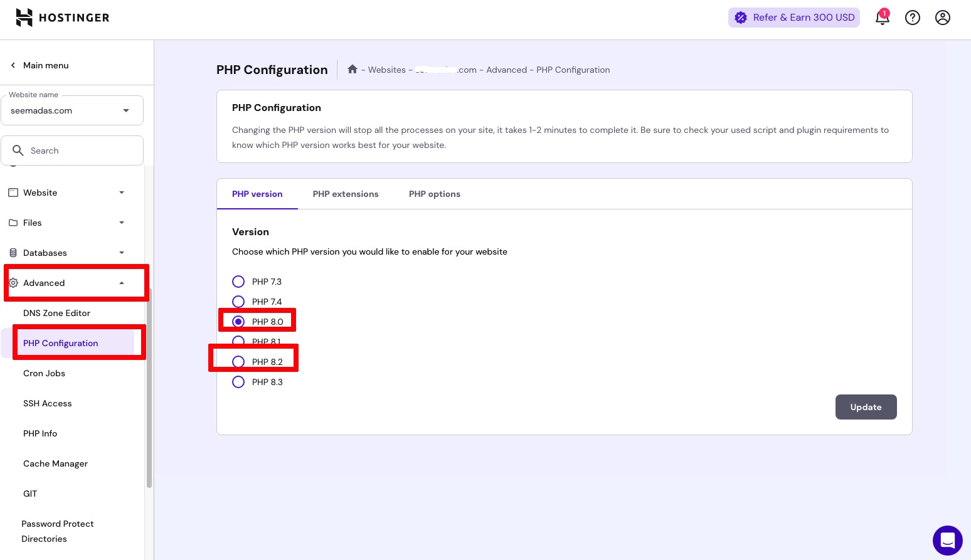Click the home icon in the breadcrumb
The image size is (971, 560).
click(x=353, y=69)
